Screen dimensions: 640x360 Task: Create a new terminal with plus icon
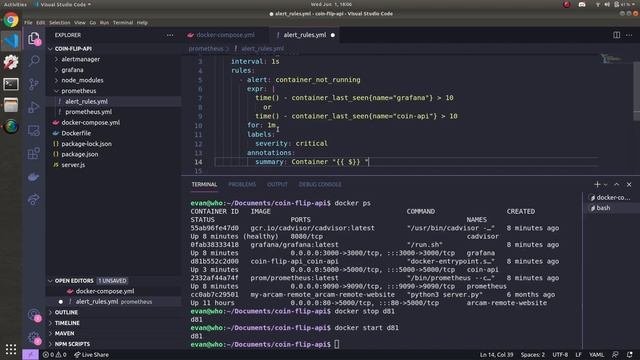click(597, 184)
